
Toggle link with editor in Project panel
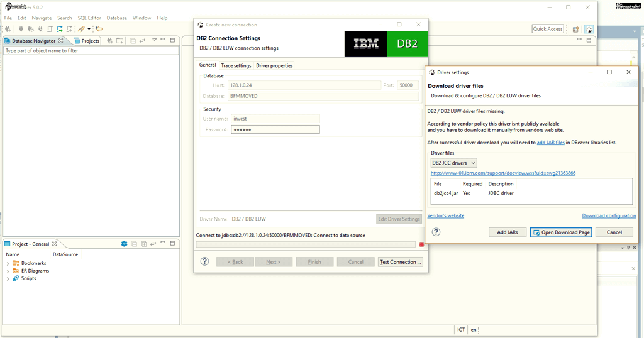click(153, 244)
